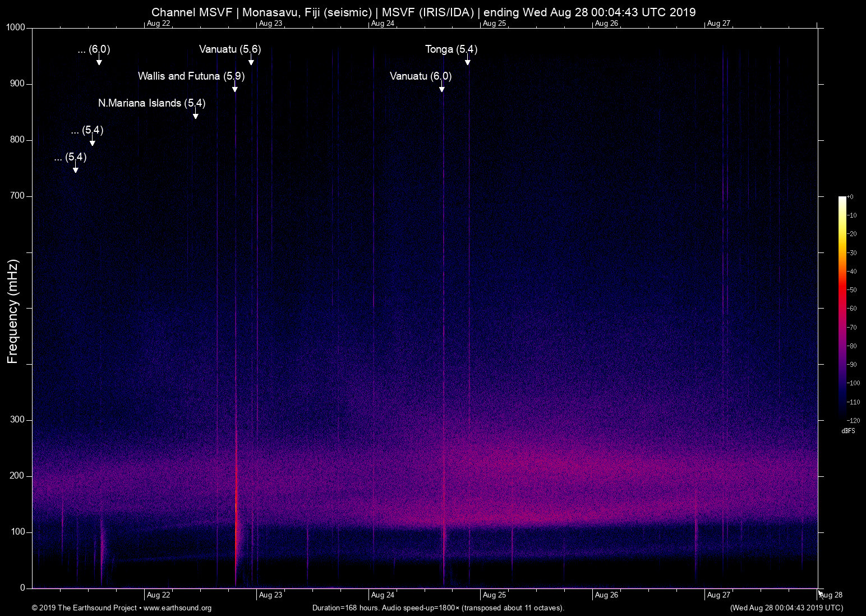Screen dimensions: 866x616
Task: Click the -50 value on the color scale
Action: 851,290
